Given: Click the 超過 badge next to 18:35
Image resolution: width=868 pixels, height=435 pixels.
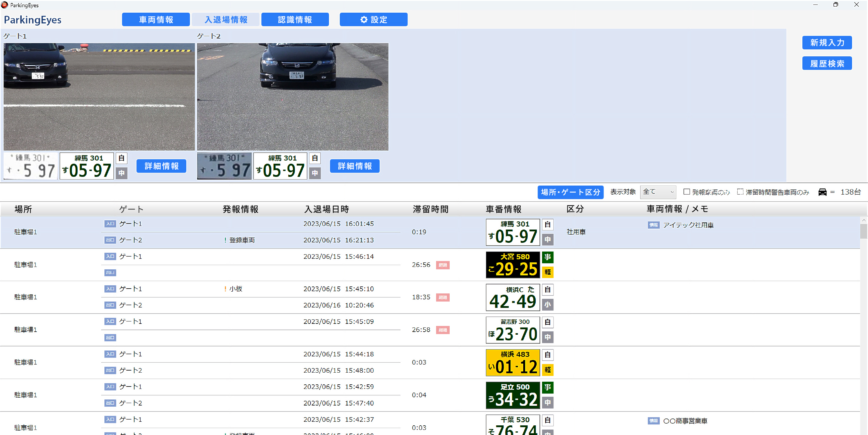Looking at the screenshot, I should point(443,297).
